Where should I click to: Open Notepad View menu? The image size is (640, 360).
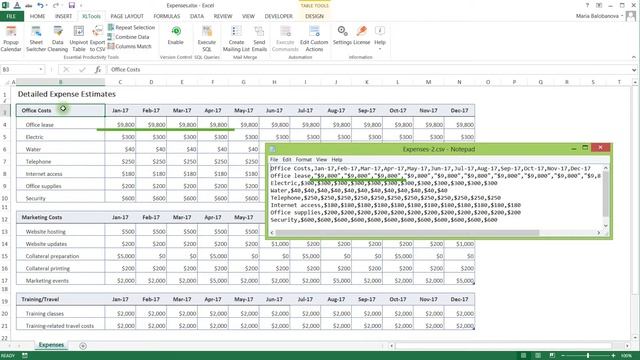(x=322, y=160)
